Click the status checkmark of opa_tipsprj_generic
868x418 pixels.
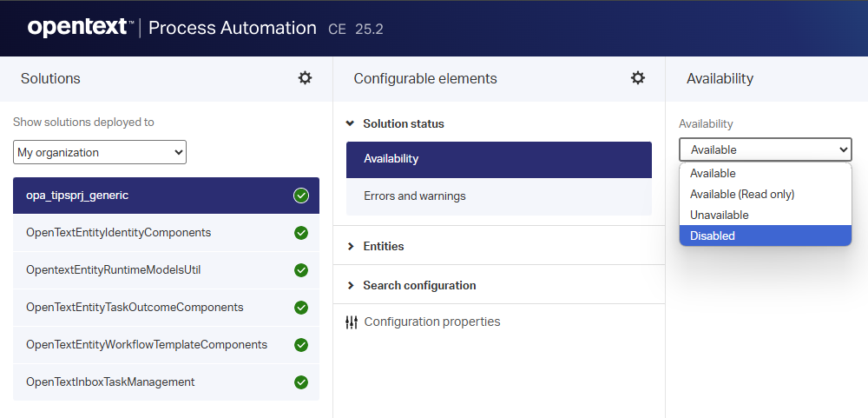301,196
